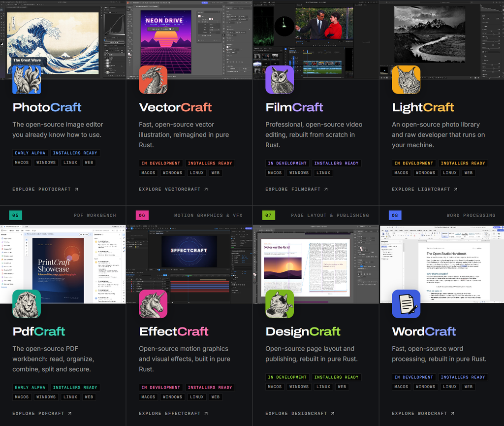Click the macOS tag under LightCraft
Viewport: 504px width, 426px height.
pos(401,173)
